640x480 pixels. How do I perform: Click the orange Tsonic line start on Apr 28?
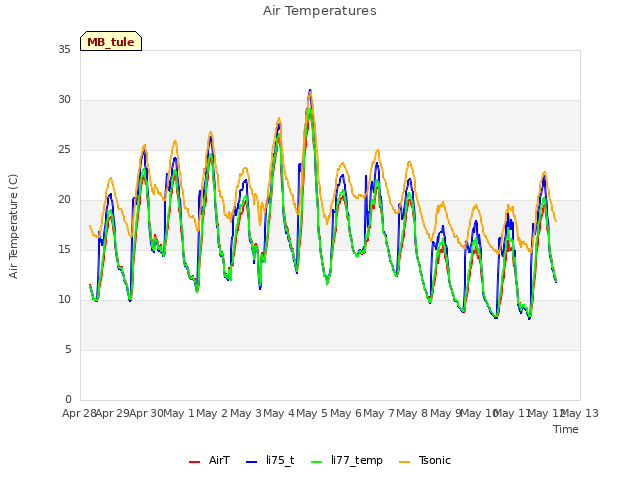point(90,225)
